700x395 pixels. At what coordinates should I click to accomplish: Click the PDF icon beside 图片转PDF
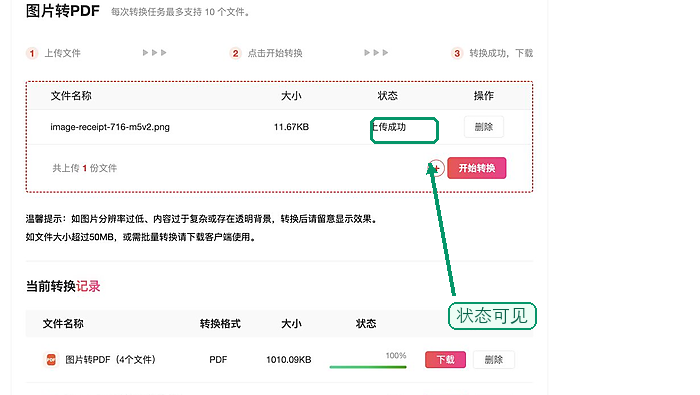coord(51,359)
